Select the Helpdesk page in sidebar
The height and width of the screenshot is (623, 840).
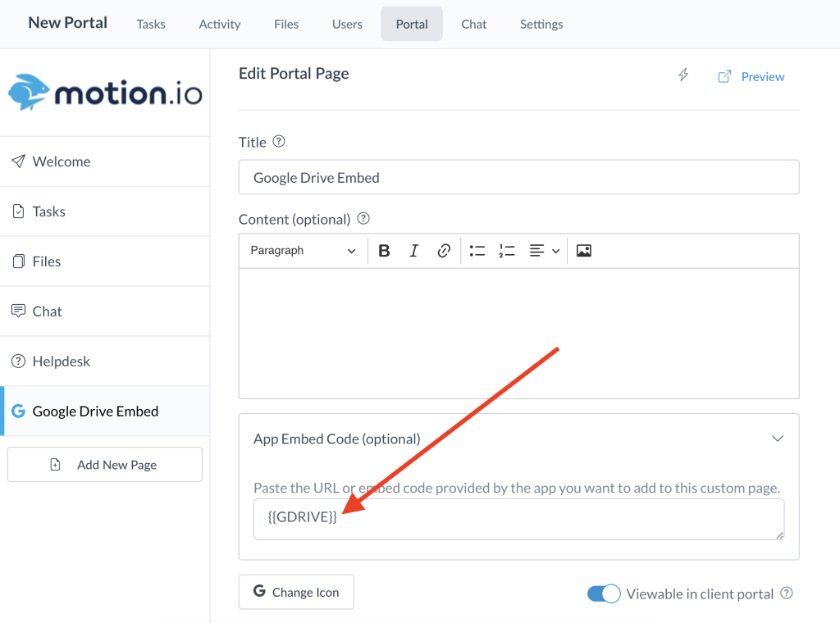[105, 362]
